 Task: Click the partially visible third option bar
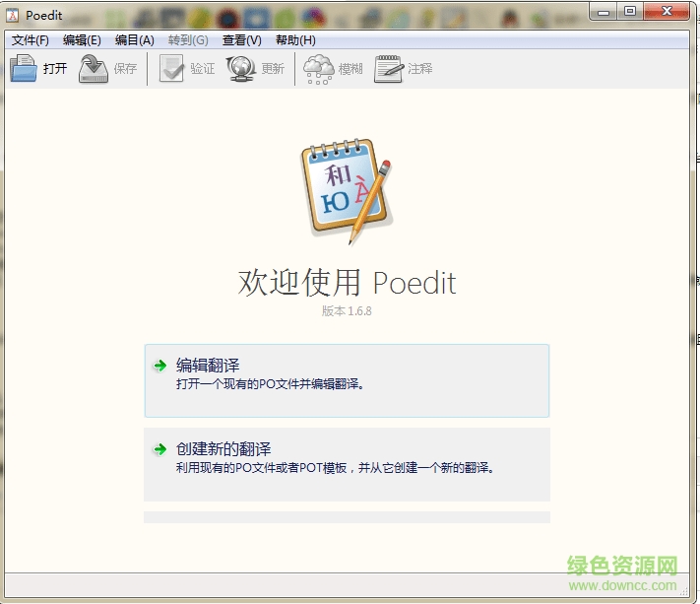347,517
